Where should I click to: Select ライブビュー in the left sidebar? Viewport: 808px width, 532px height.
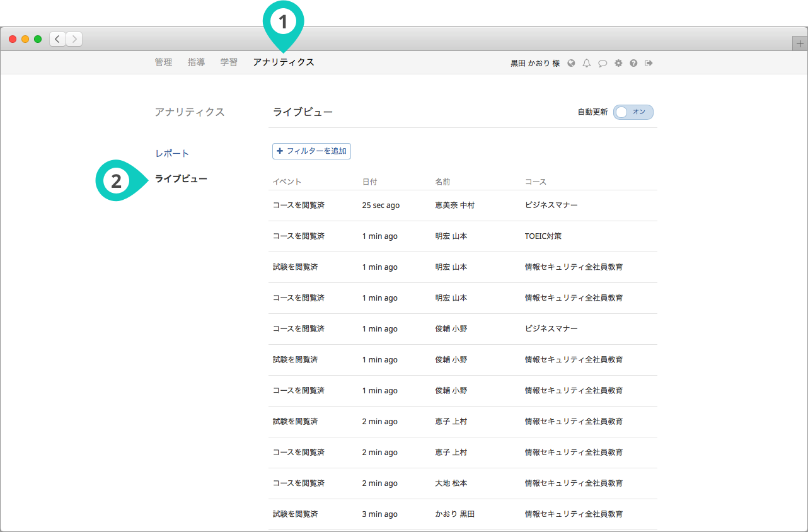pyautogui.click(x=181, y=179)
